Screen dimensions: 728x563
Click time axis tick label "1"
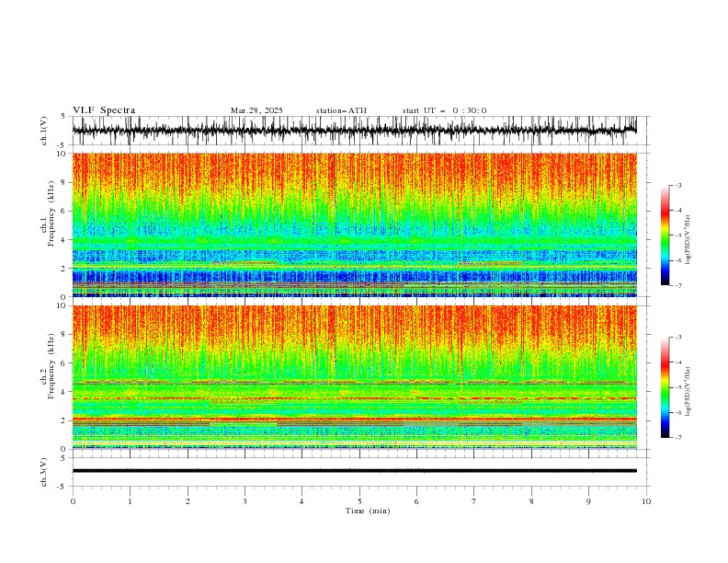pyautogui.click(x=130, y=501)
